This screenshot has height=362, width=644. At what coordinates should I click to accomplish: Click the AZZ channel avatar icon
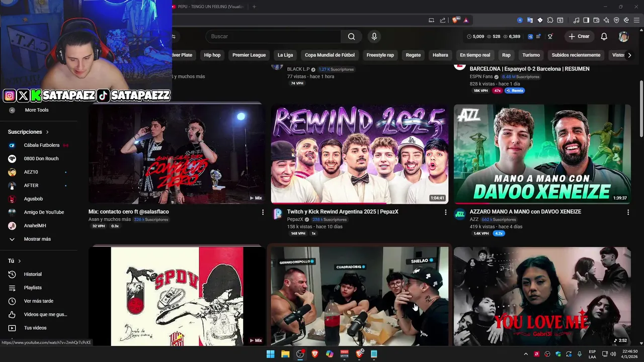pyautogui.click(x=460, y=214)
